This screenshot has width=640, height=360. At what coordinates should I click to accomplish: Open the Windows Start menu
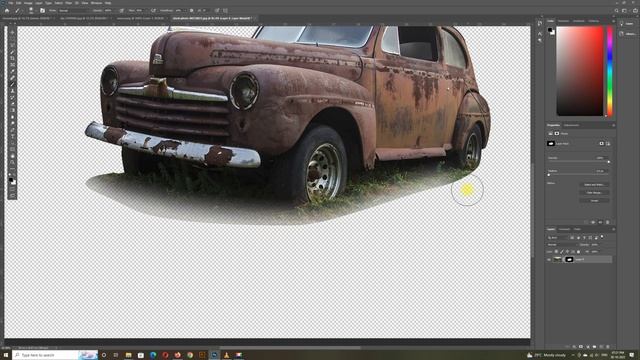(6, 355)
